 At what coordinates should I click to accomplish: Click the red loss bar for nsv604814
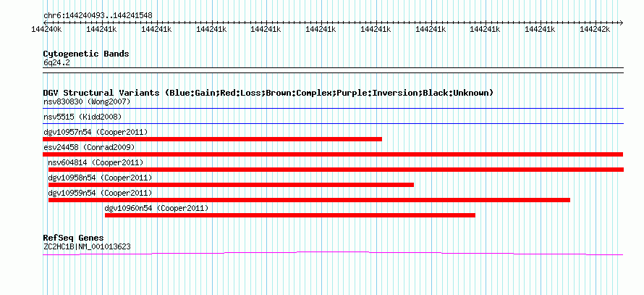pyautogui.click(x=336, y=170)
